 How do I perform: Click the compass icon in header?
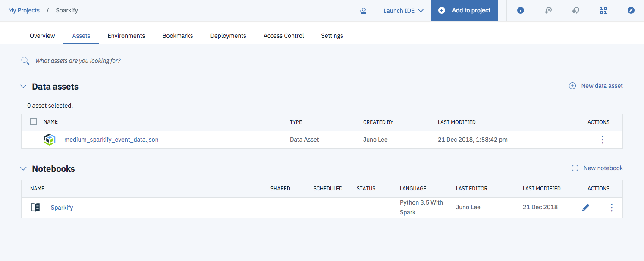pos(631,11)
